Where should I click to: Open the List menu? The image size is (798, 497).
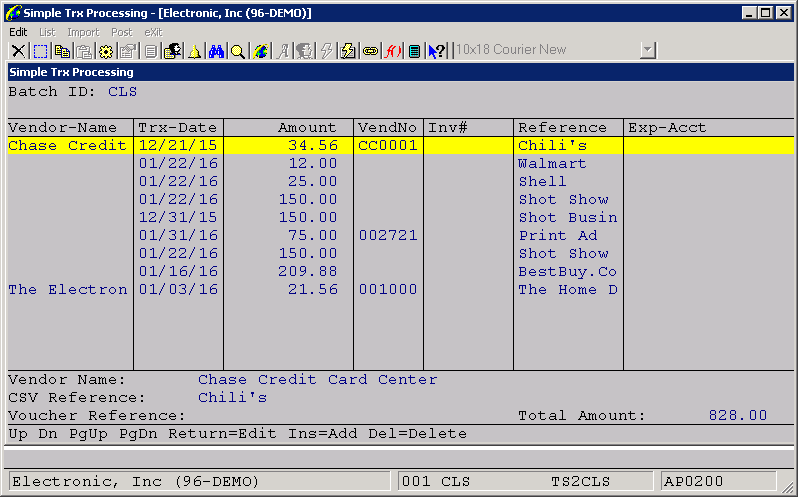pyautogui.click(x=47, y=32)
